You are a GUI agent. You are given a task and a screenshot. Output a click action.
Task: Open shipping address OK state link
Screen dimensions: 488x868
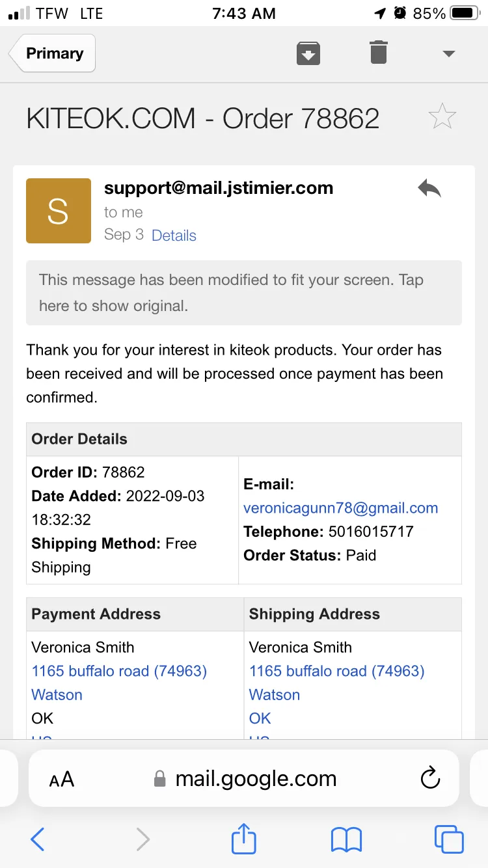tap(260, 718)
